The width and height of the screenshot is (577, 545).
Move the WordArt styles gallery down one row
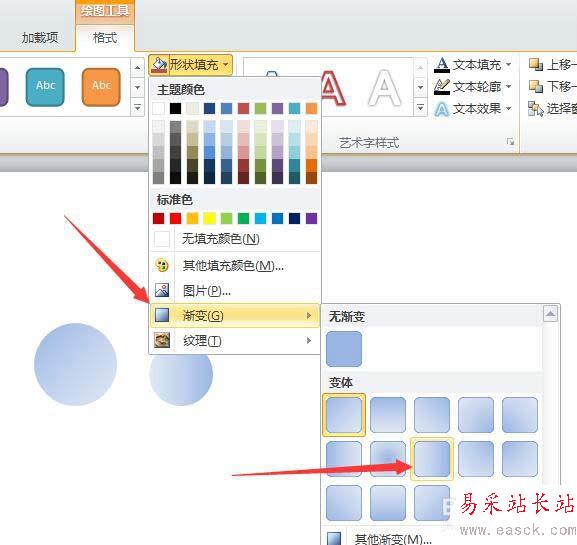point(420,88)
